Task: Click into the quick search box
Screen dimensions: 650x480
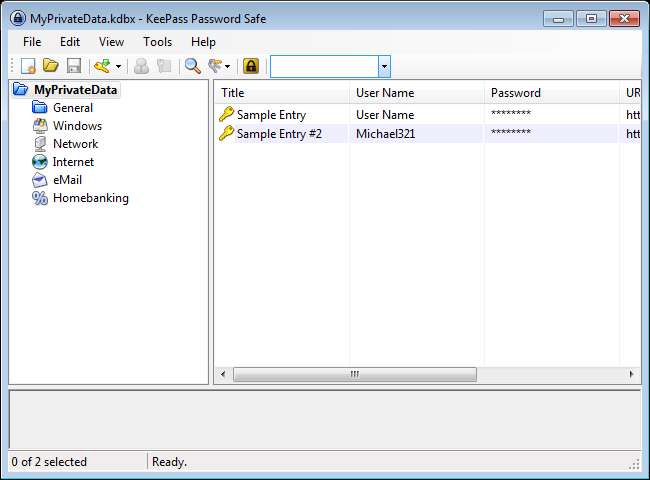Action: coord(324,66)
